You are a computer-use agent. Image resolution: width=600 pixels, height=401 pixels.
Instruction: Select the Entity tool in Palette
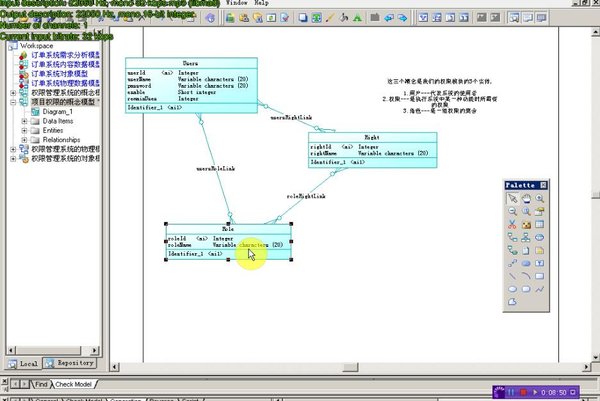point(540,224)
